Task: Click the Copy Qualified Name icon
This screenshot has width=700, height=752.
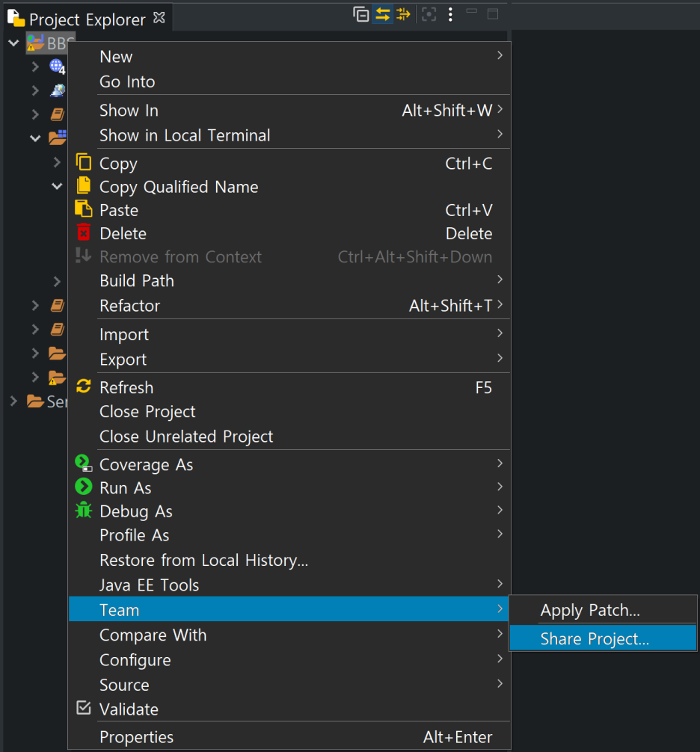Action: coord(84,185)
